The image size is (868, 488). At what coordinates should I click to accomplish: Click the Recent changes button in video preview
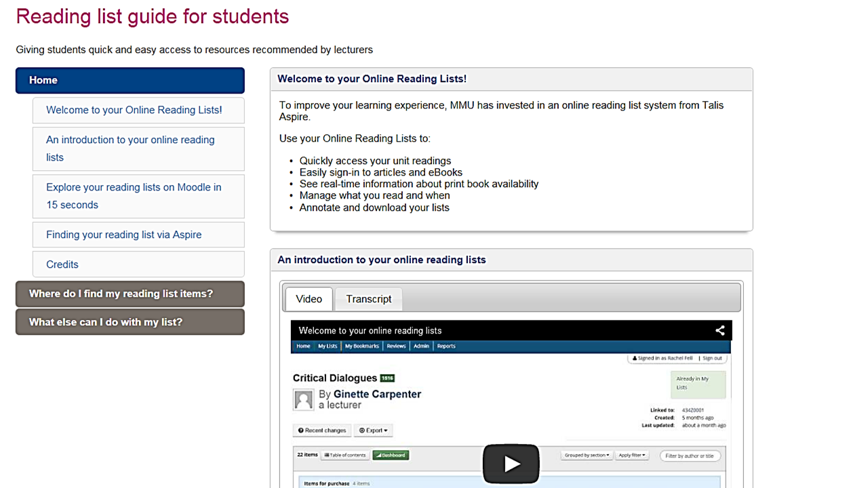322,430
